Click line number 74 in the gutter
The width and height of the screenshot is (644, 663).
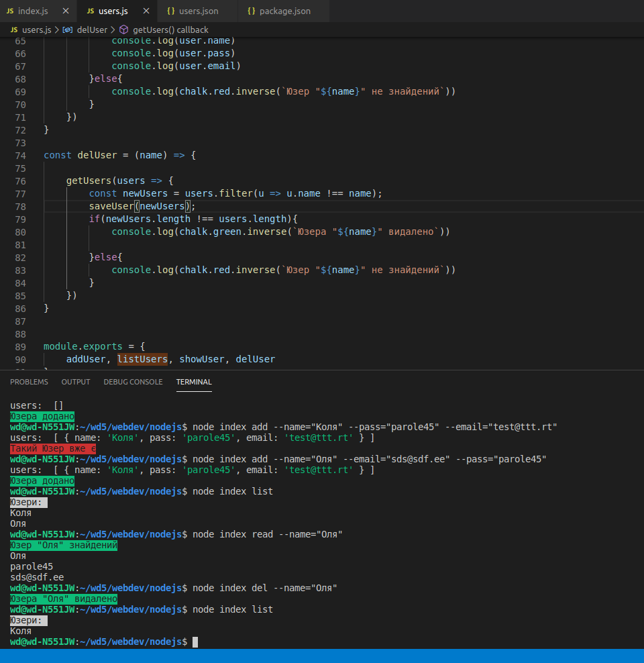pyautogui.click(x=19, y=155)
